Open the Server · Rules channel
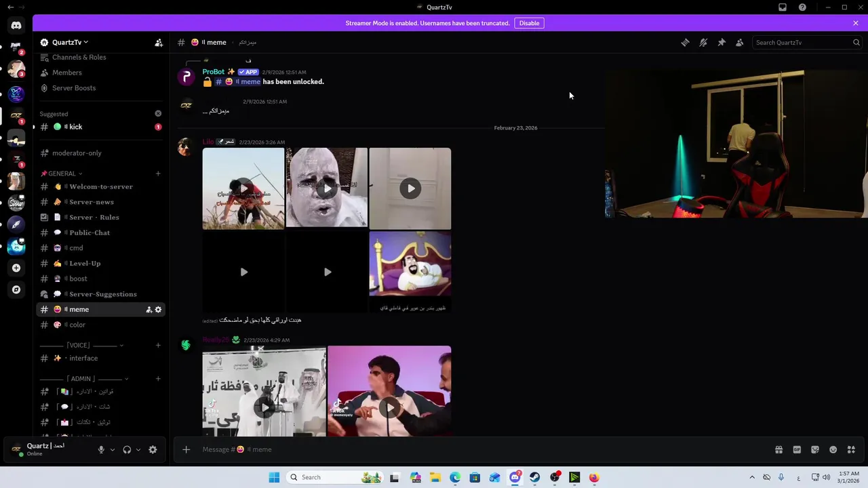This screenshot has height=488, width=868. [x=102, y=218]
